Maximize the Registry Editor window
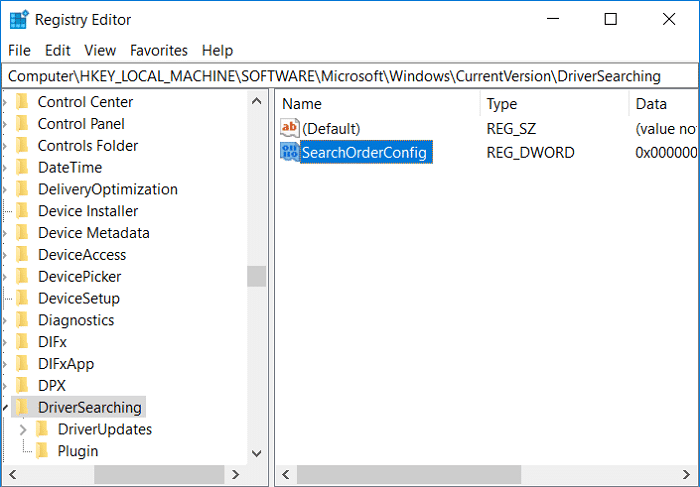The width and height of the screenshot is (700, 487). click(x=610, y=19)
